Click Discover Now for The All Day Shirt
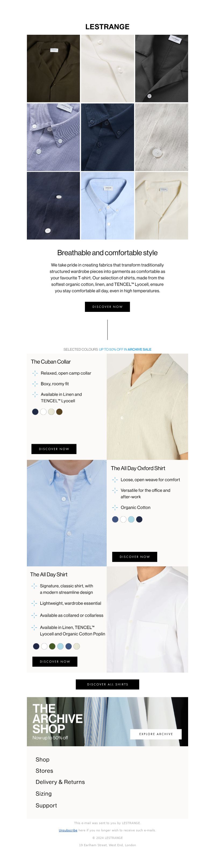The height and width of the screenshot is (868, 215). pyautogui.click(x=55, y=661)
